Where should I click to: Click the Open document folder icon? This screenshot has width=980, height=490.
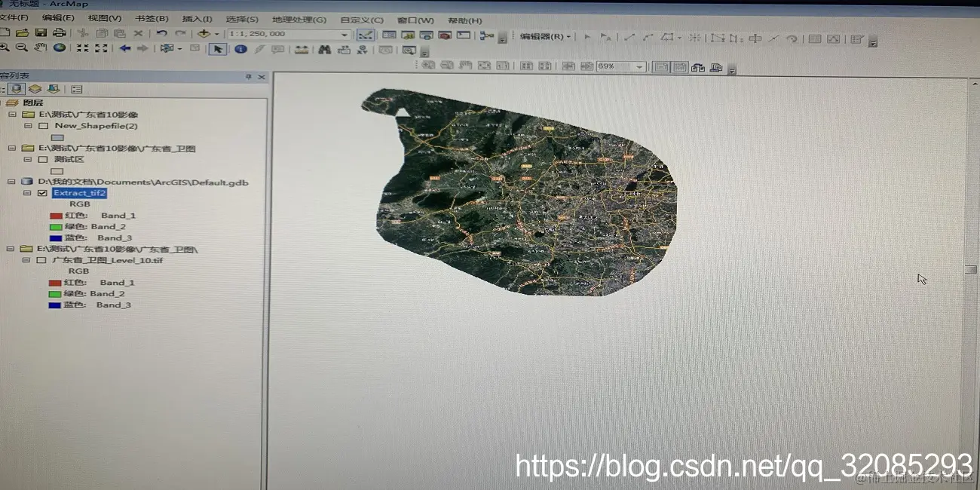23,33
